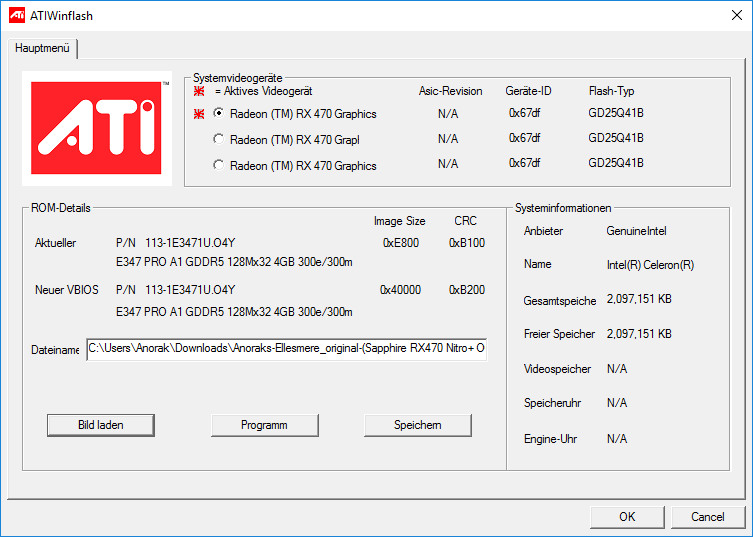Select the second 'RX 470 Grapl' radio button
753x537 pixels.
(x=219, y=140)
